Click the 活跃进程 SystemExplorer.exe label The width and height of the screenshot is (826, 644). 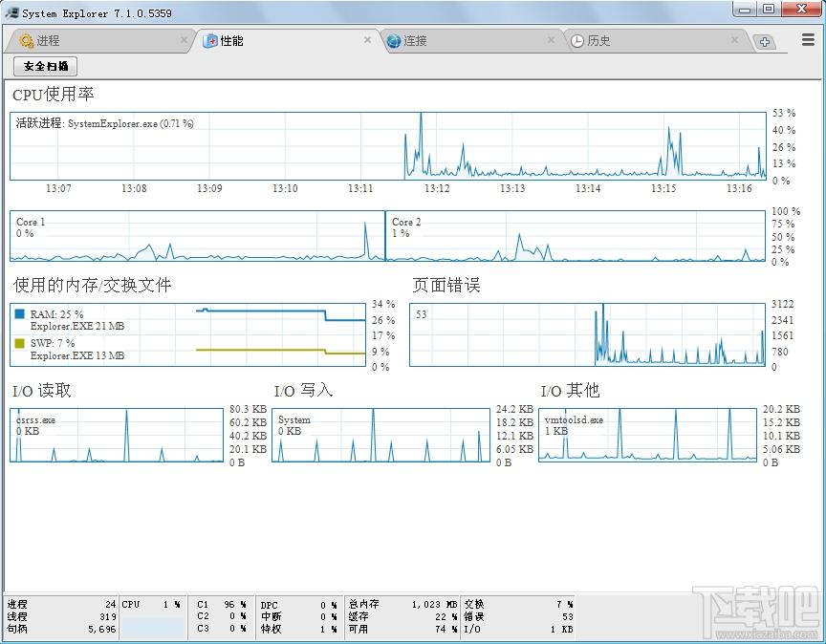tap(104, 123)
